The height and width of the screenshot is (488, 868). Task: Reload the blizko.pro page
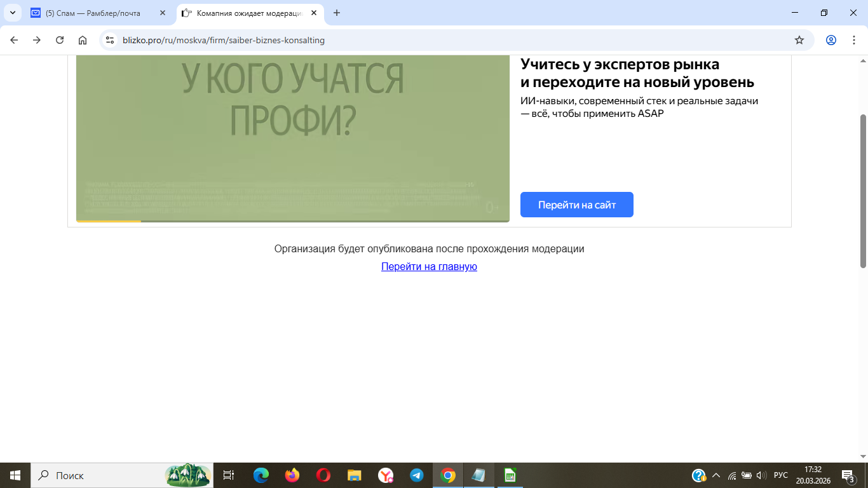[x=60, y=40]
